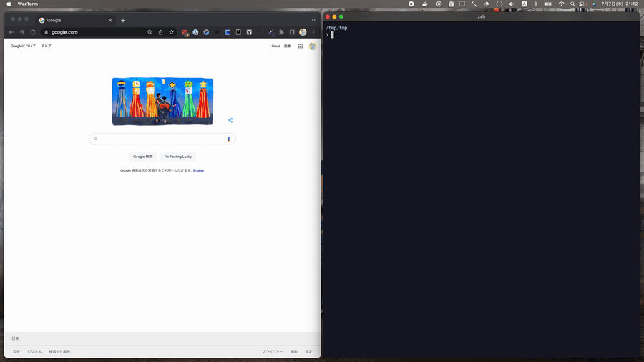Switch Google to English

198,170
